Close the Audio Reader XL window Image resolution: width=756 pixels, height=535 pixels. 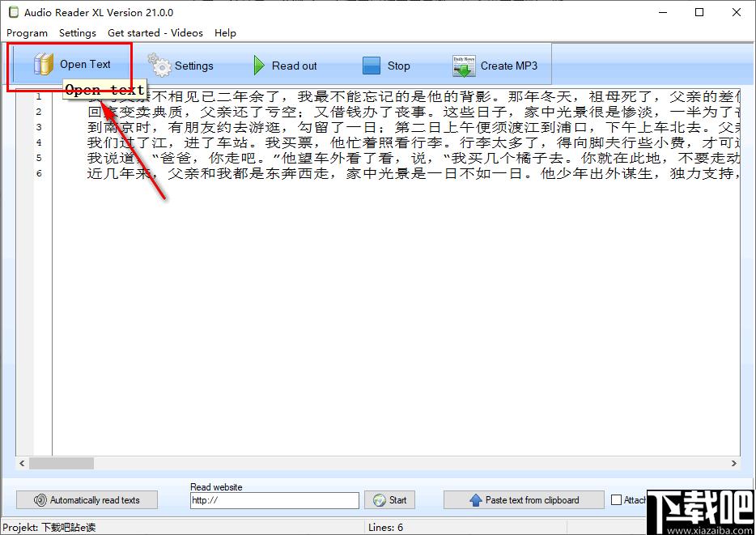tap(737, 12)
